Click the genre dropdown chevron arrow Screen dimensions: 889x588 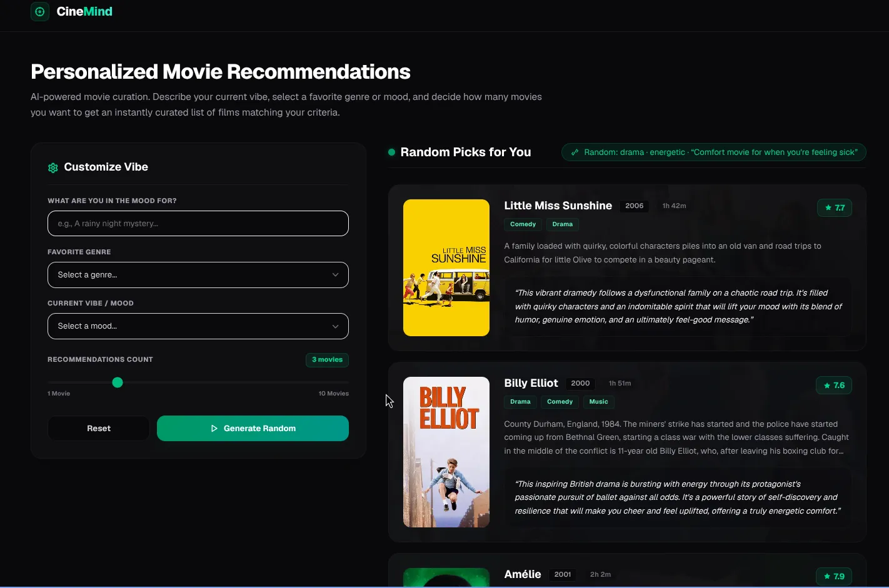tap(336, 275)
